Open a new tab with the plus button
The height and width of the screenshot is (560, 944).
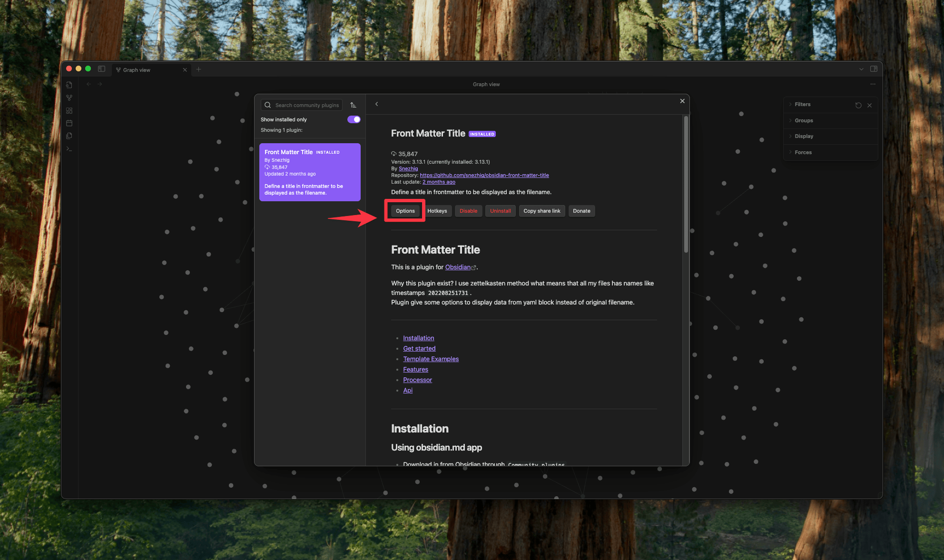pyautogui.click(x=199, y=69)
